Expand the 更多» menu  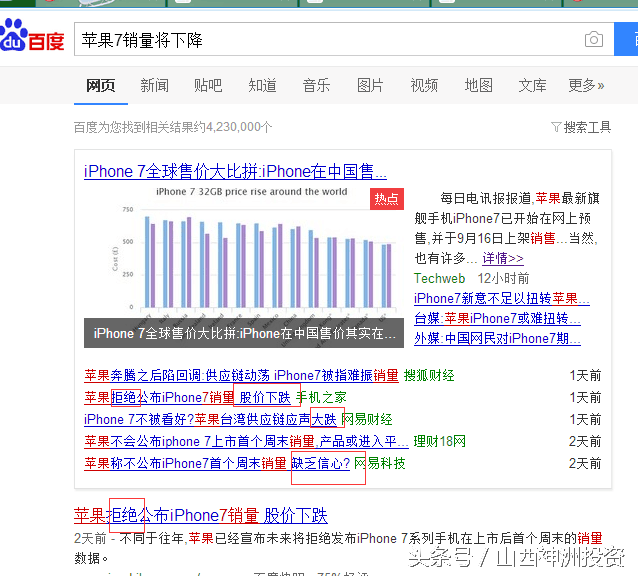click(586, 85)
